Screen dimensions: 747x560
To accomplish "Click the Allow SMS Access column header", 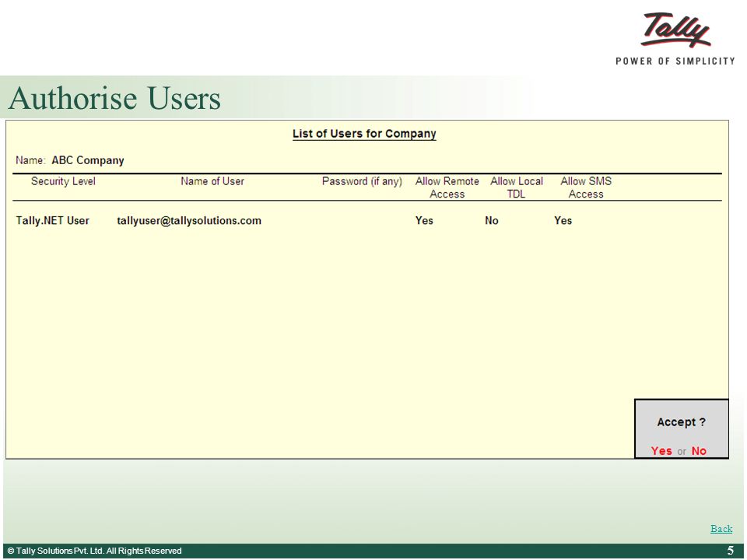I will click(x=586, y=187).
